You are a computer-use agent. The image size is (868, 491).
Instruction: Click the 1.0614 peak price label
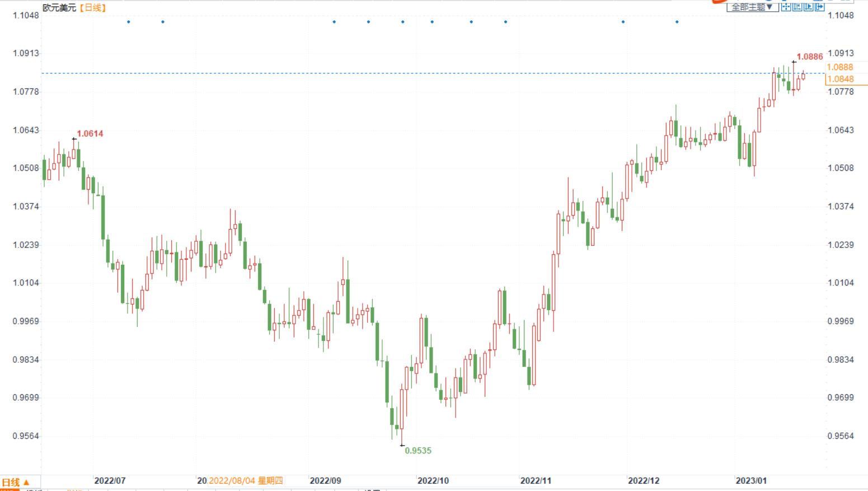[90, 133]
